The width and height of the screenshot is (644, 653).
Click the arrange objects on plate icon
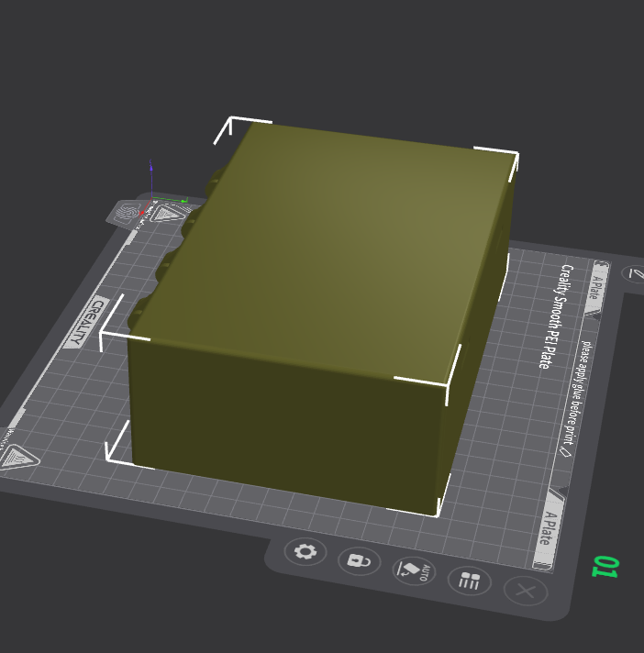[469, 581]
